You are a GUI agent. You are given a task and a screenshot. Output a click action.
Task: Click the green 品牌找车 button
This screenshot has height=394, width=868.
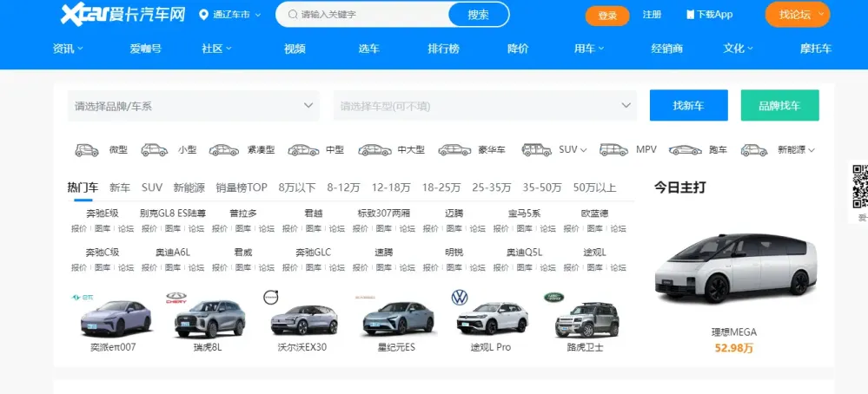[780, 105]
